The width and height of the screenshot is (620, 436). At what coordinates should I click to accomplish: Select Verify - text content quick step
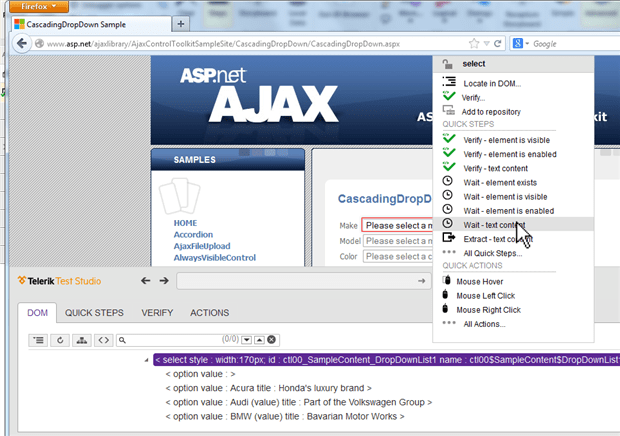pos(495,168)
